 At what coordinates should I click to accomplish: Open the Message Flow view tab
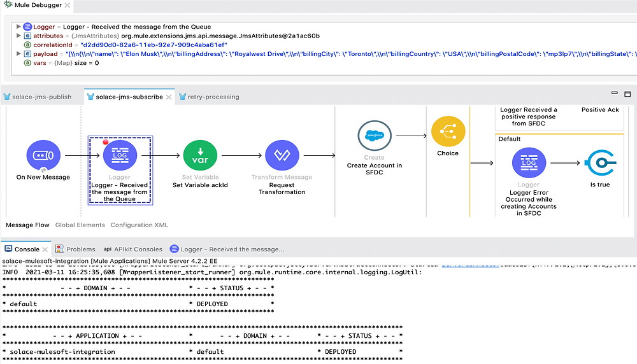[x=27, y=225]
